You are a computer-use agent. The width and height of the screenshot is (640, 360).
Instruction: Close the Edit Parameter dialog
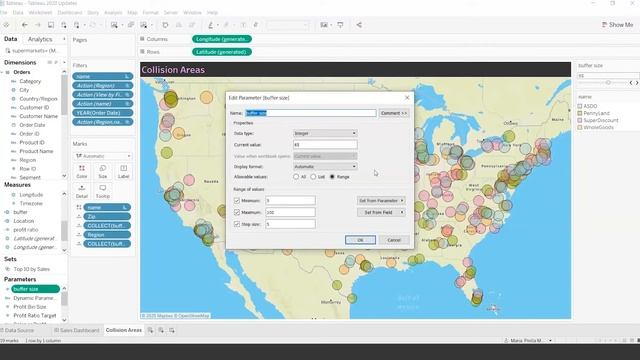[407, 98]
